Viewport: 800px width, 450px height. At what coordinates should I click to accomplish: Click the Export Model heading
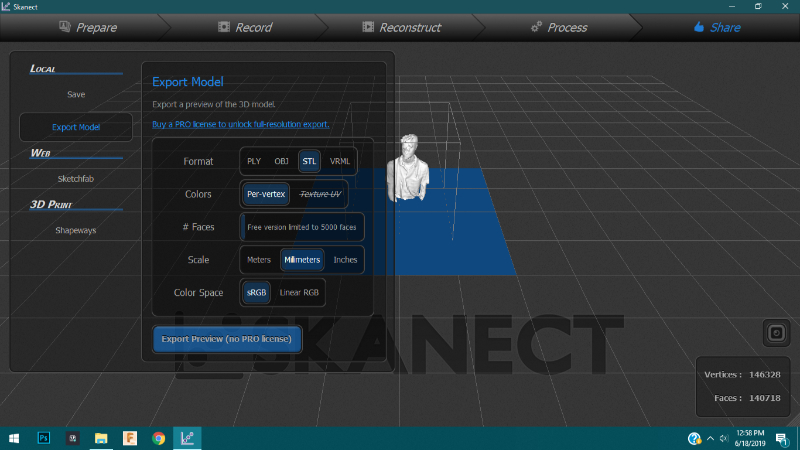click(x=188, y=82)
